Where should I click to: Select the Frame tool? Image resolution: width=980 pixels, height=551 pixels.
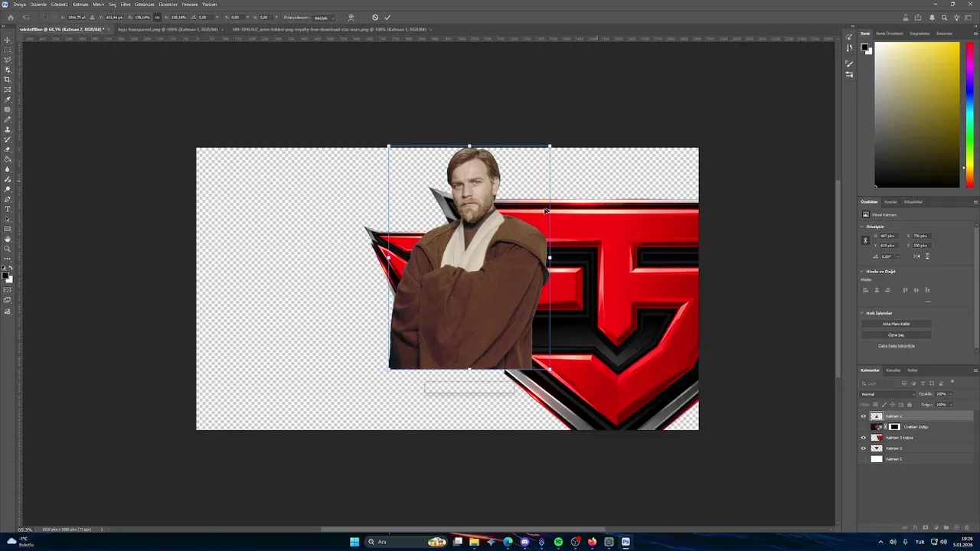tap(8, 90)
